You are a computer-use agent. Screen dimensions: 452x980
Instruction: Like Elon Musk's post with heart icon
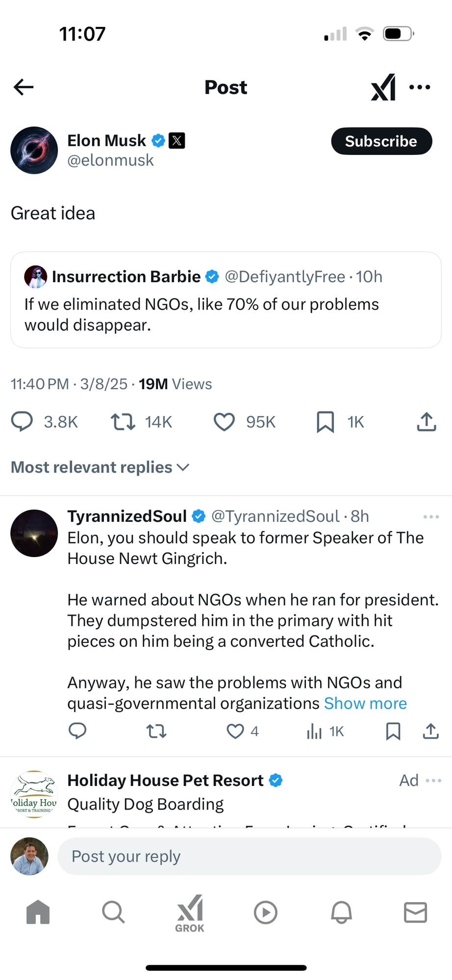click(224, 422)
